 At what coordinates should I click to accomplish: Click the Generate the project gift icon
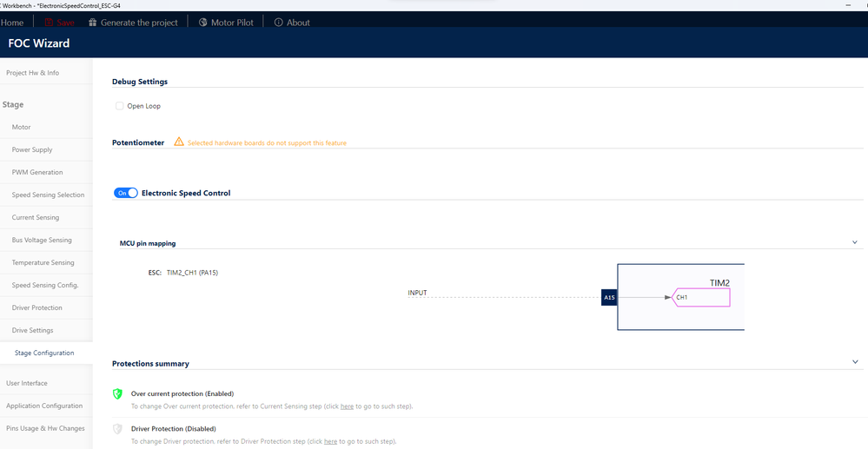pos(92,23)
